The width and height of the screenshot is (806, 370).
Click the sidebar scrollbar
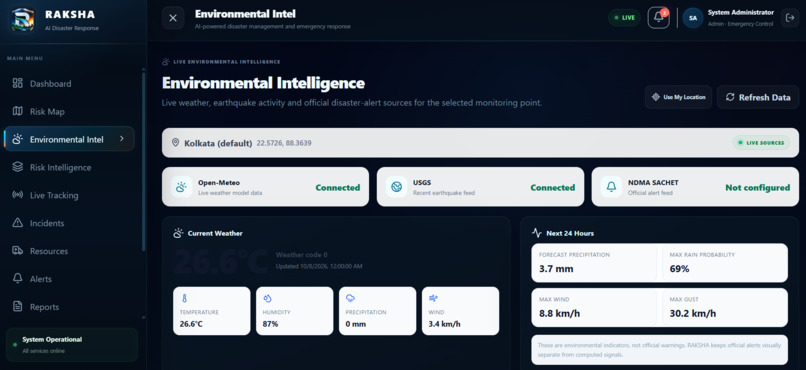coord(143,162)
